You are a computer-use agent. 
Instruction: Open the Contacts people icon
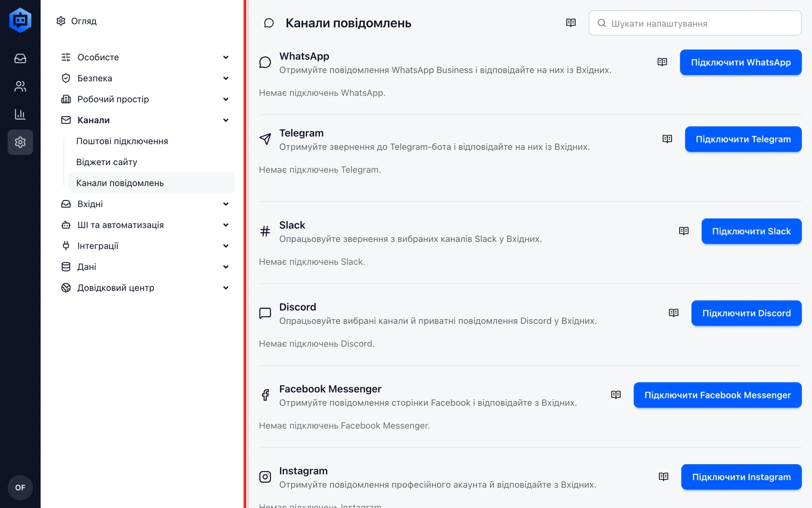click(20, 86)
